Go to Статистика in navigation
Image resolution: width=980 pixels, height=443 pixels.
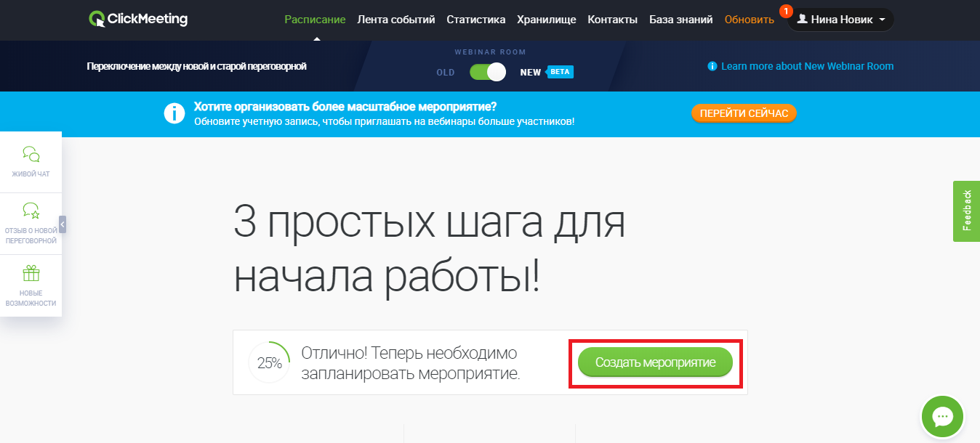click(x=475, y=20)
